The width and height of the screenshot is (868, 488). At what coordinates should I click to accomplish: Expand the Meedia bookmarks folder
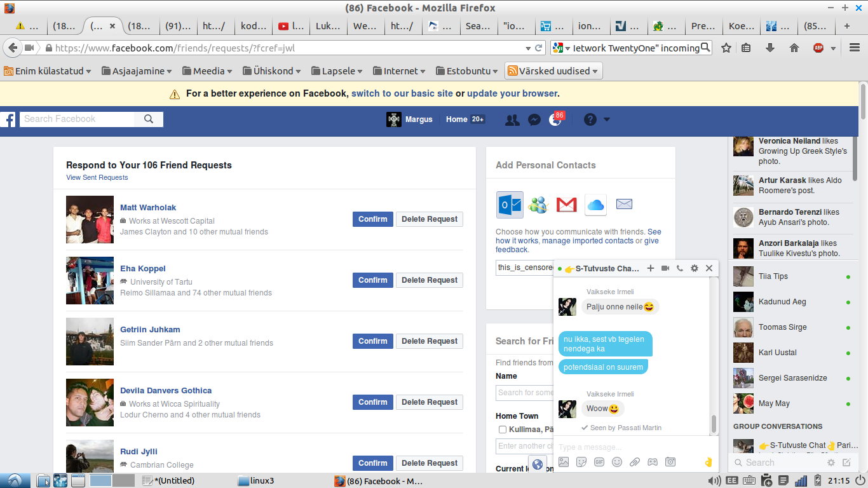pos(207,71)
